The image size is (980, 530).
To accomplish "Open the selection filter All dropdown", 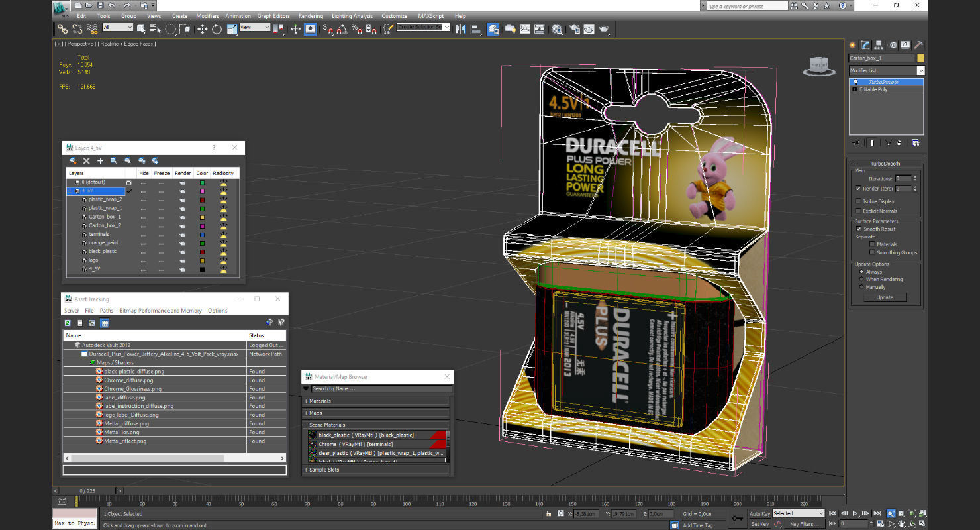I will (119, 27).
